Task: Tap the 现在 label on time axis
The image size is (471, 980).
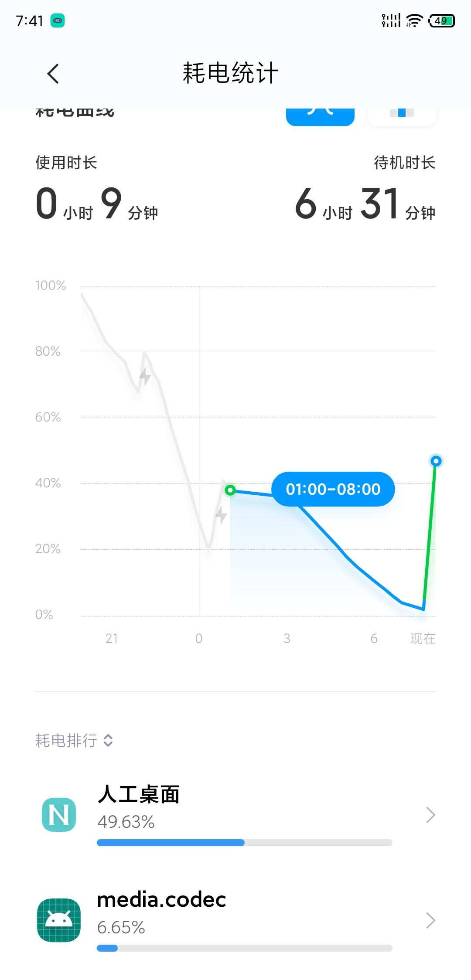Action: [x=423, y=639]
